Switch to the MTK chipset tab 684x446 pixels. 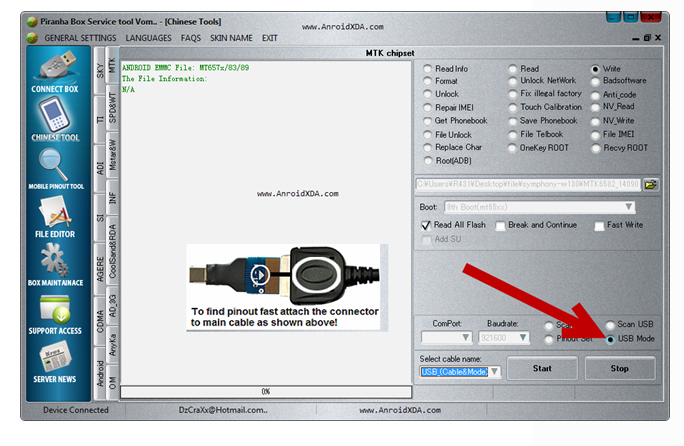point(113,65)
